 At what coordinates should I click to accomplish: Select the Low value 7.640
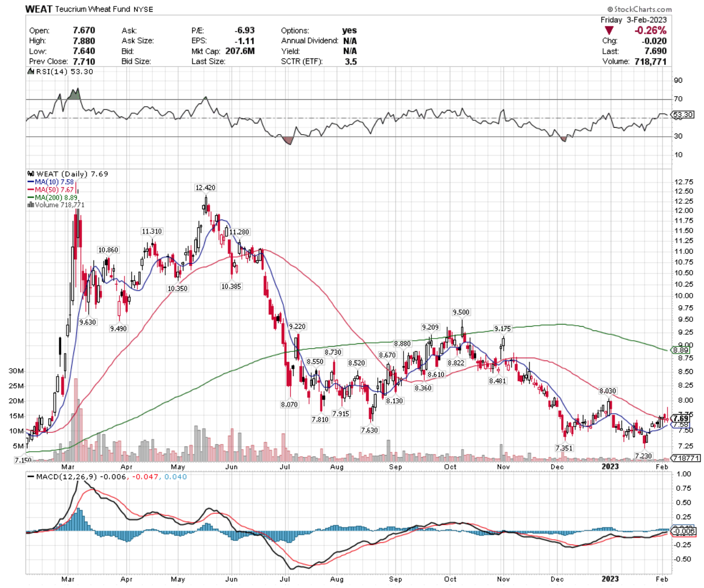coord(84,51)
